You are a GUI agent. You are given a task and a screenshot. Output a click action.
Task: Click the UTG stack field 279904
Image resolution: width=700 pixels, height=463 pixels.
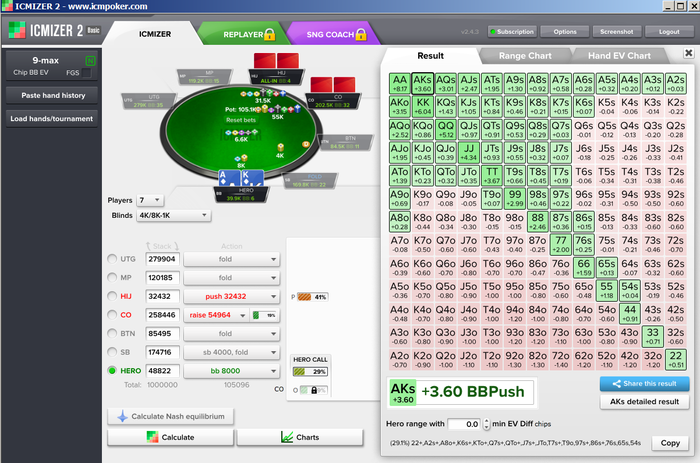162,259
